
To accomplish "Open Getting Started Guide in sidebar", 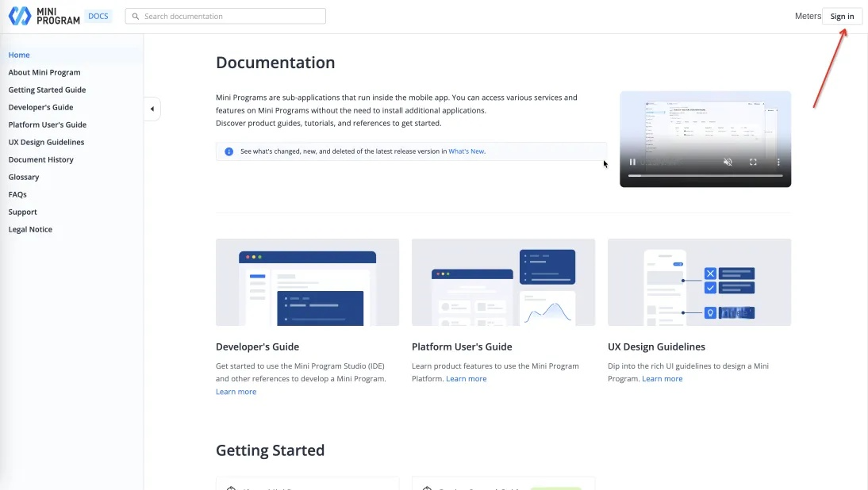I will pyautogui.click(x=47, y=90).
